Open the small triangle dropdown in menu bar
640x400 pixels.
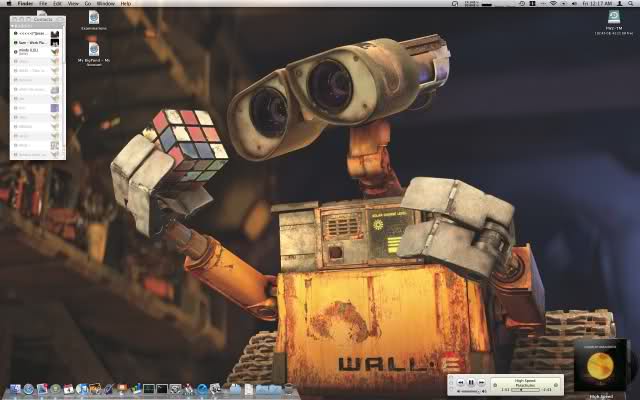click(563, 3)
